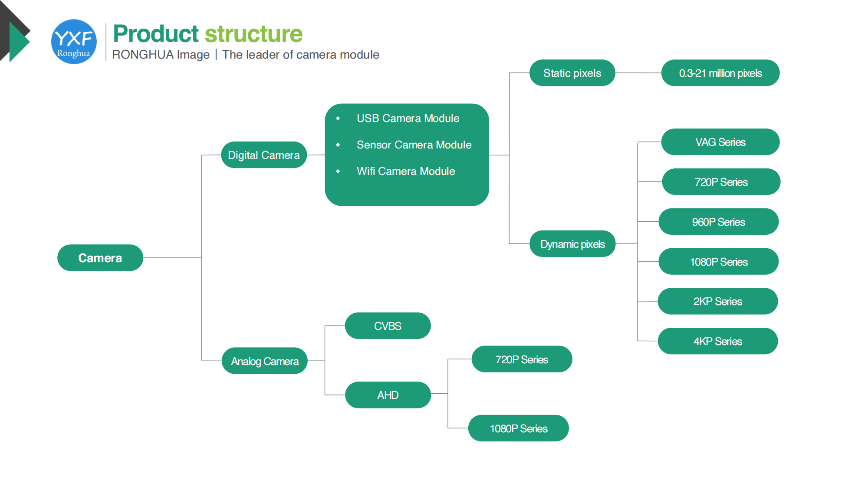Click the Digital Camera node
868x487 pixels.
tap(264, 155)
